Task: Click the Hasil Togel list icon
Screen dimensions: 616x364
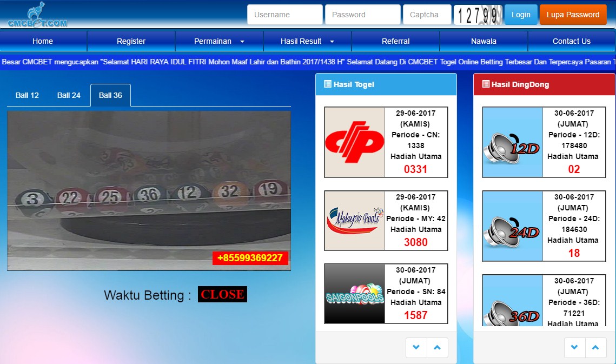Action: pyautogui.click(x=327, y=84)
